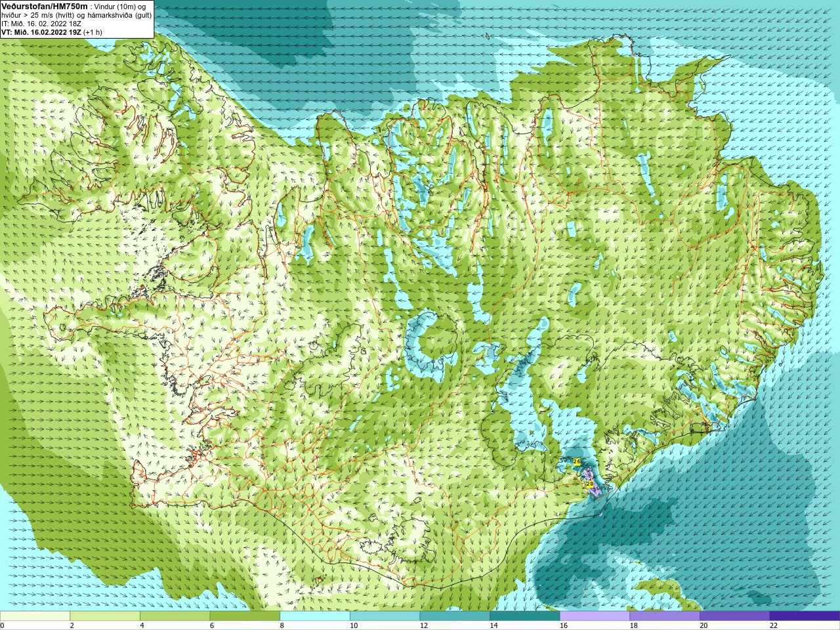Screen dimensions: 840x630
Task: Click the yellow gust label "26"
Action: pos(577,462)
